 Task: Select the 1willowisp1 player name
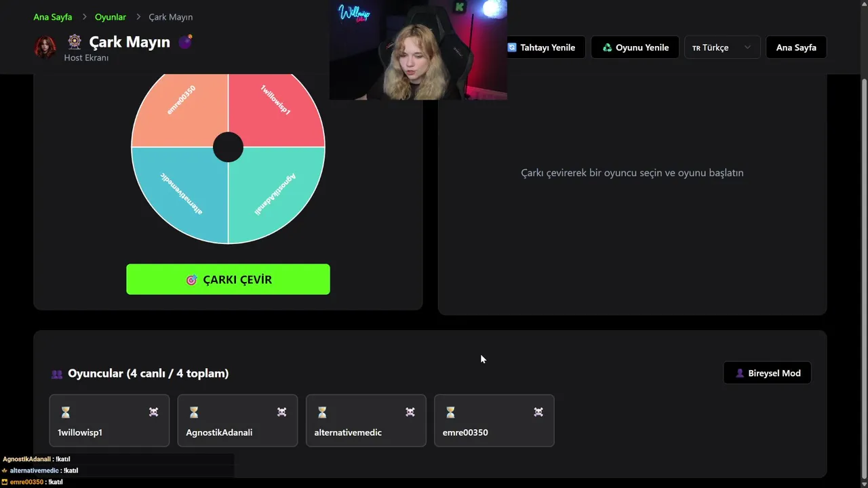tap(80, 432)
